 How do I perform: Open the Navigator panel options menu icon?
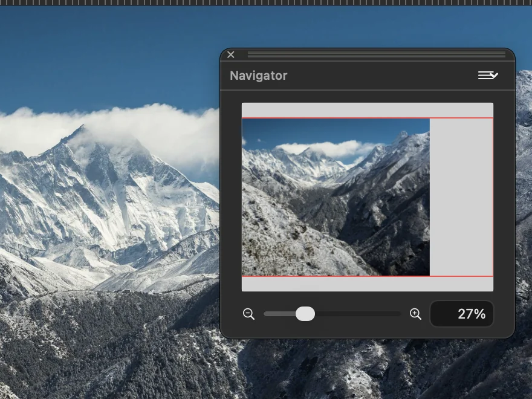[x=488, y=76]
